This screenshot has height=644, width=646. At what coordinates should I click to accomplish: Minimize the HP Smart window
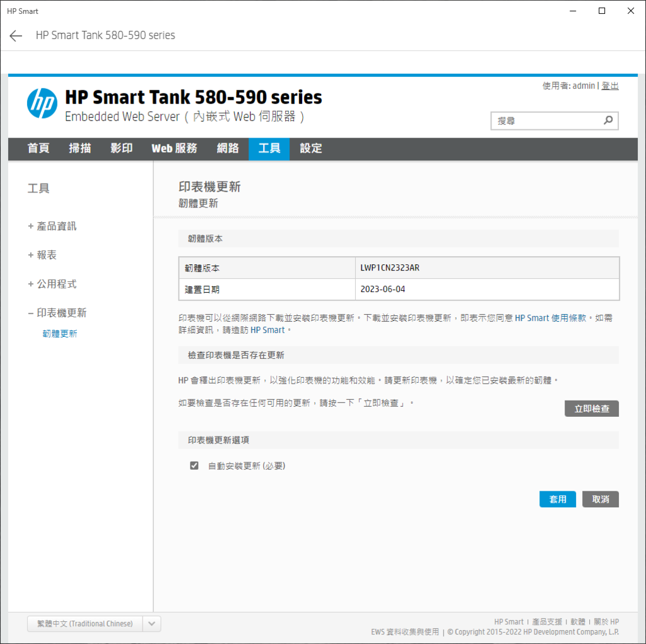pos(573,11)
